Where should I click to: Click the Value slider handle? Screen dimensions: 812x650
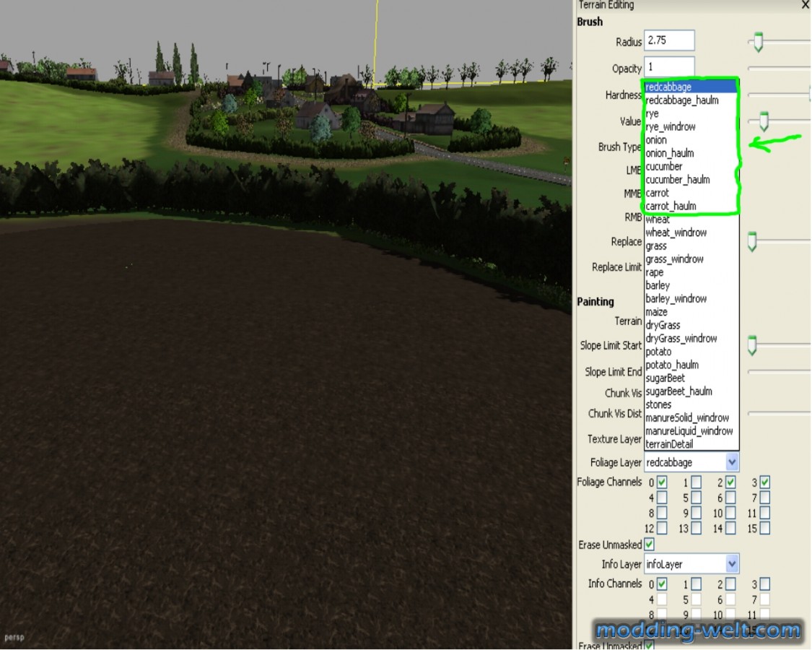764,121
